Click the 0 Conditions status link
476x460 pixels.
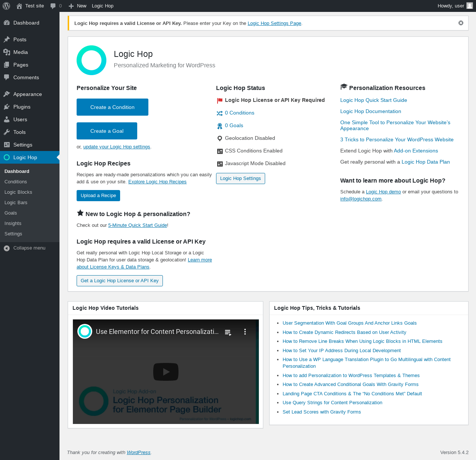(239, 113)
